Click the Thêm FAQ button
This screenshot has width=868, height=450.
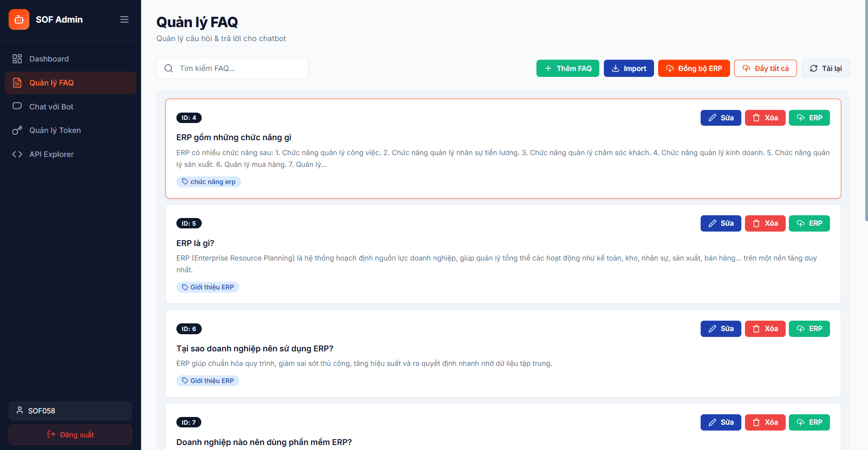[x=568, y=68]
